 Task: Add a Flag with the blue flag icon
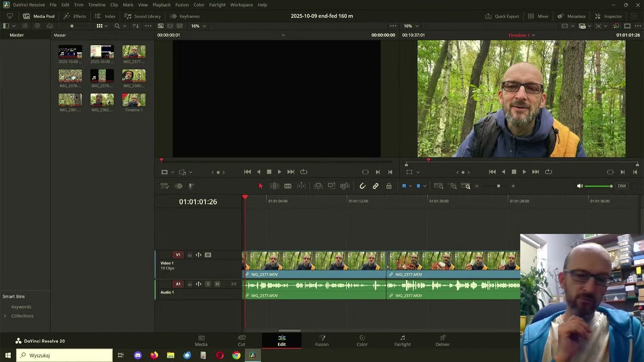(404, 186)
